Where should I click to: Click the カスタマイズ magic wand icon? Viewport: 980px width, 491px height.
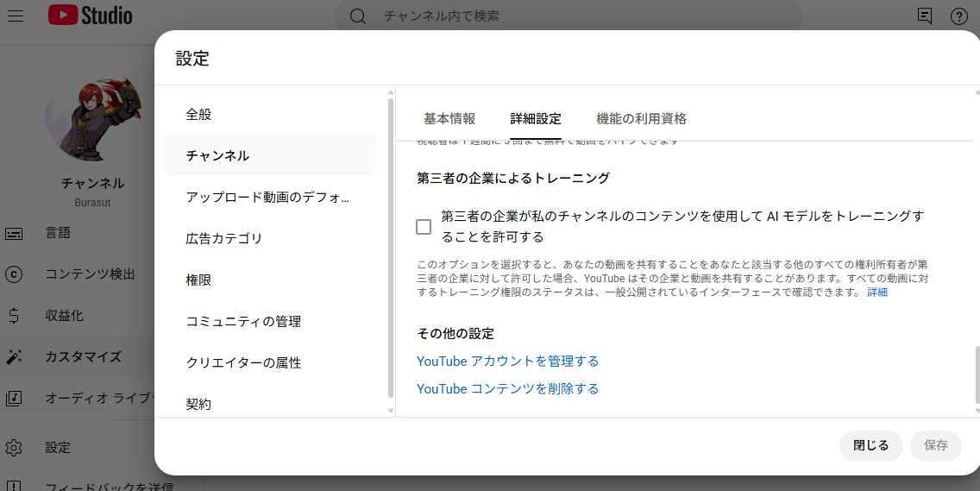14,356
